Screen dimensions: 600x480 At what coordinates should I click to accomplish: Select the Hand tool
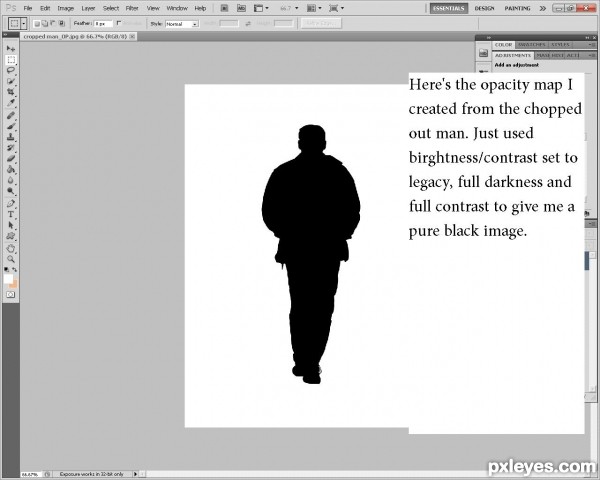[11, 248]
